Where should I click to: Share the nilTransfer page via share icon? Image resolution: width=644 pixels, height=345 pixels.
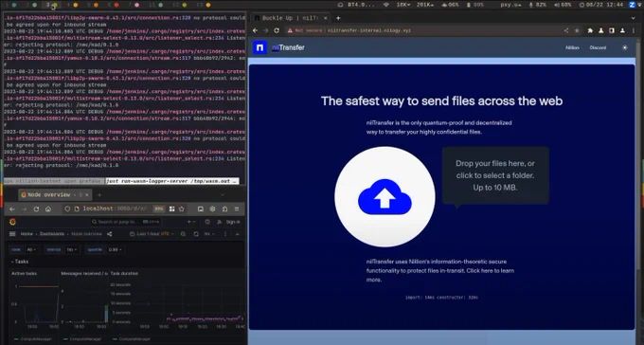tap(566, 30)
